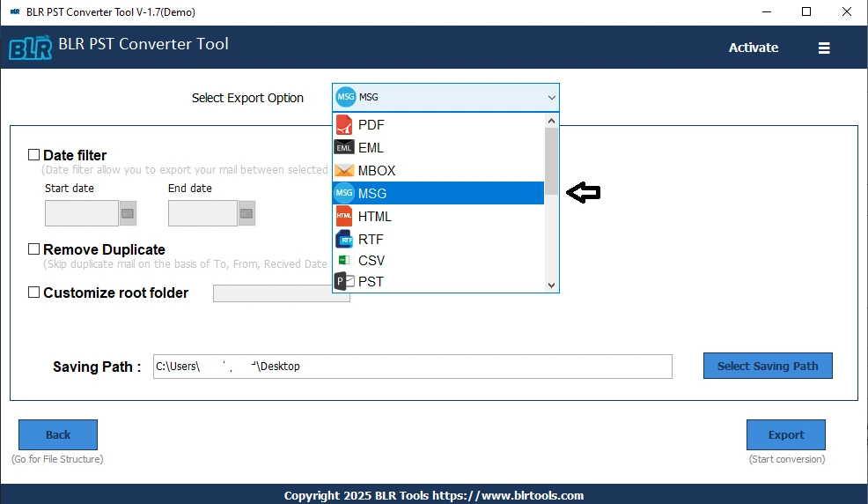This screenshot has width=868, height=504.
Task: Check the Customize root folder option
Action: click(34, 293)
